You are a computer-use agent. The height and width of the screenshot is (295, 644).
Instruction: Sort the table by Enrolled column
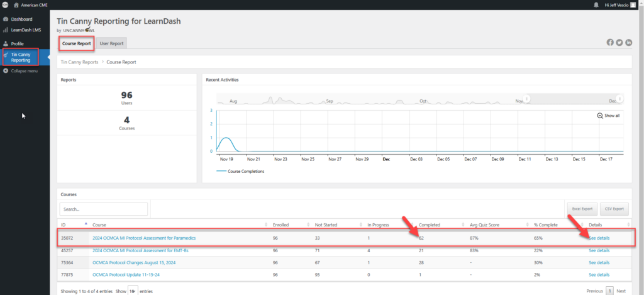coord(291,225)
